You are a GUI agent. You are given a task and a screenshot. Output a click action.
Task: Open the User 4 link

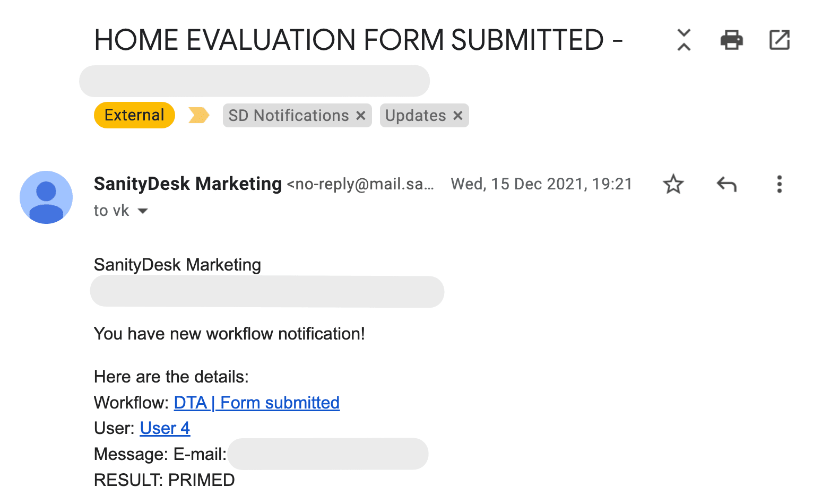coord(165,428)
